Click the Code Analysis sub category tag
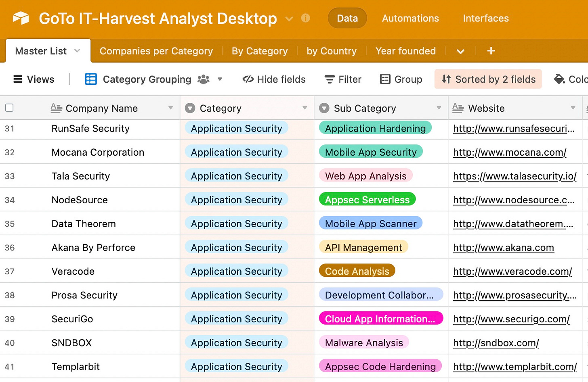Viewport: 588px width, 382px height. pyautogui.click(x=357, y=271)
